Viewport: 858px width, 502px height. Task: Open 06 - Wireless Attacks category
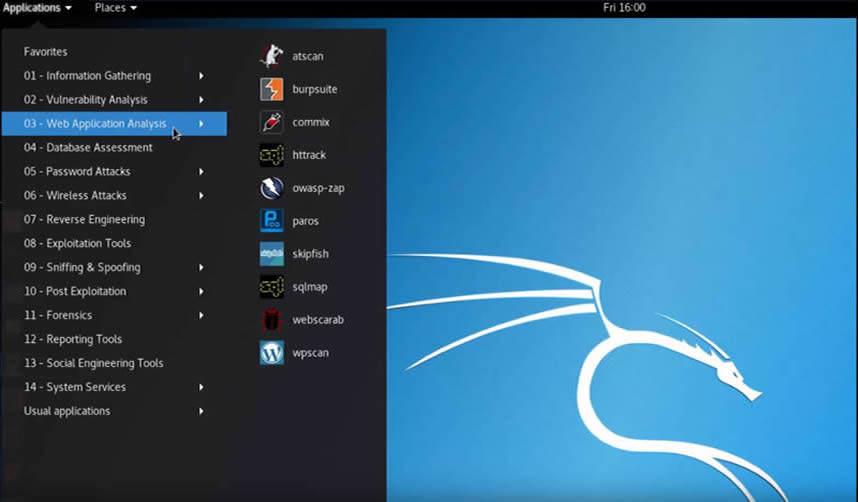click(114, 195)
